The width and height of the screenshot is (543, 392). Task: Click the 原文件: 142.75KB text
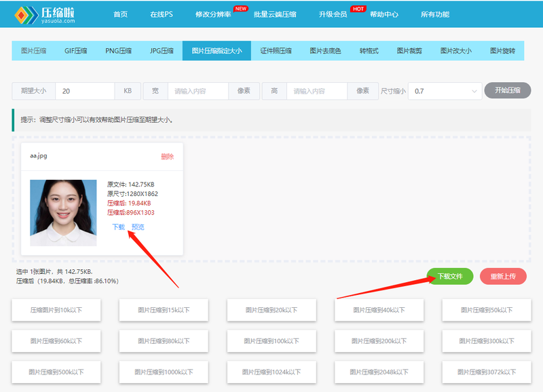pyautogui.click(x=130, y=184)
